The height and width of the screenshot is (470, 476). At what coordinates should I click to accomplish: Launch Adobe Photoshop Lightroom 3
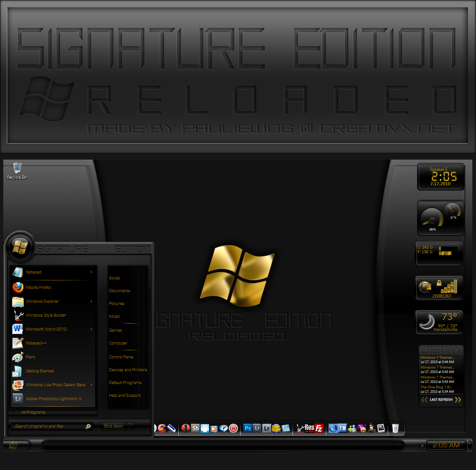tap(53, 399)
